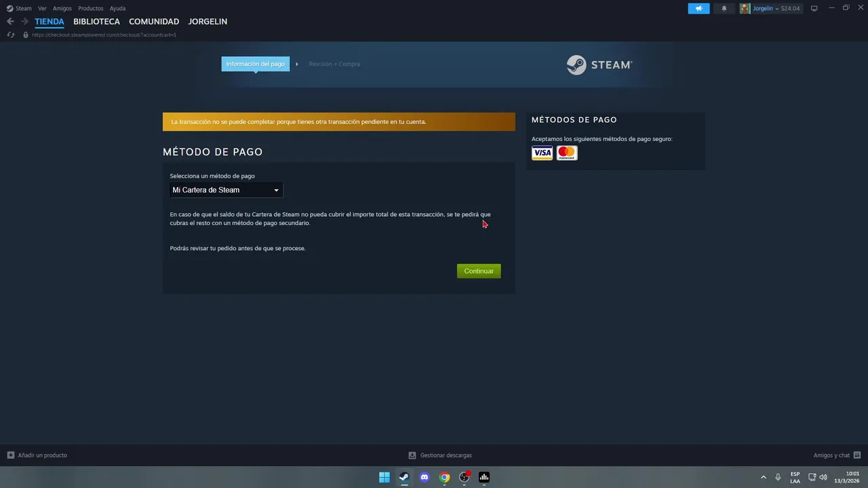Open the Amigos menu

[62, 8]
